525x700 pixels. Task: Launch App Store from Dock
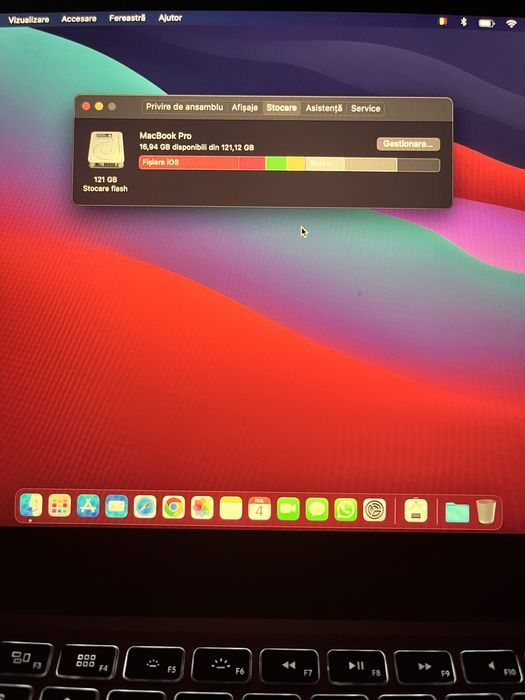(88, 506)
